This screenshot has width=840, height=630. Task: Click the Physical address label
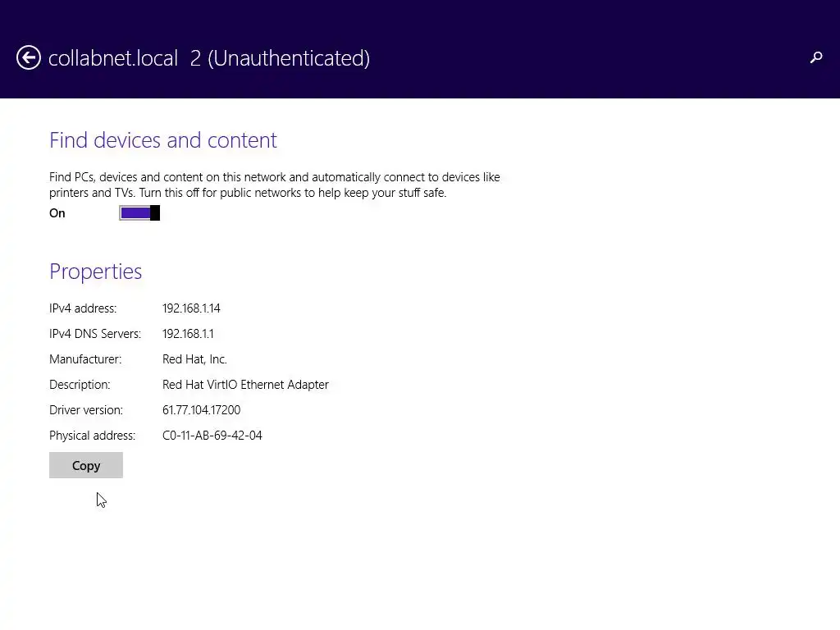tap(92, 436)
